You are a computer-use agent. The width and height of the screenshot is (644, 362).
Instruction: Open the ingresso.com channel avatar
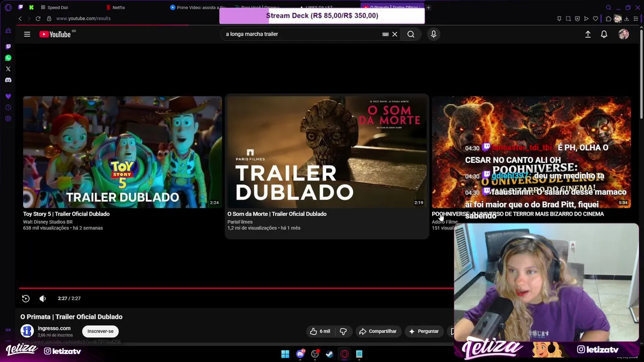click(27, 331)
